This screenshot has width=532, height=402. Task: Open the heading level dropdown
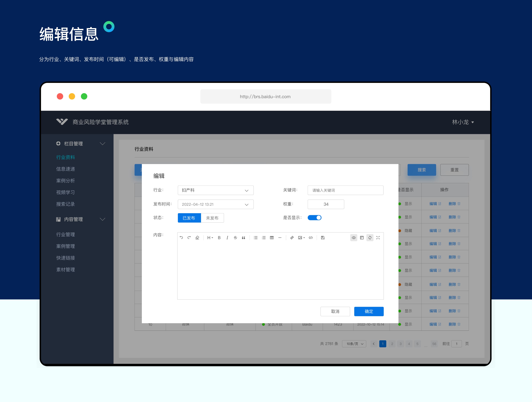210,238
